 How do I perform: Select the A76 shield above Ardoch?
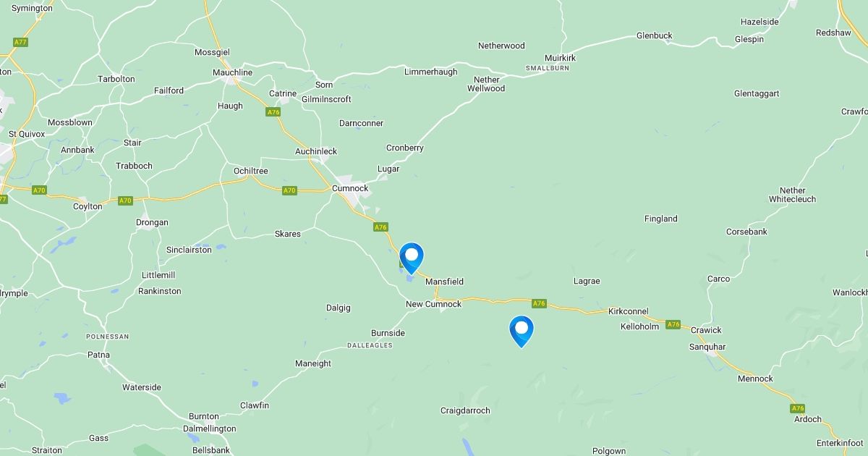798,408
